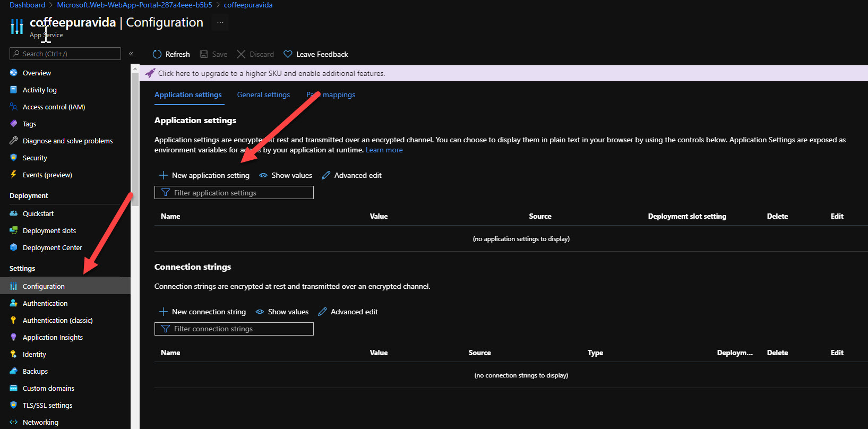Select the Configuration sliders icon in sidebar
This screenshot has height=429, width=868.
point(14,286)
